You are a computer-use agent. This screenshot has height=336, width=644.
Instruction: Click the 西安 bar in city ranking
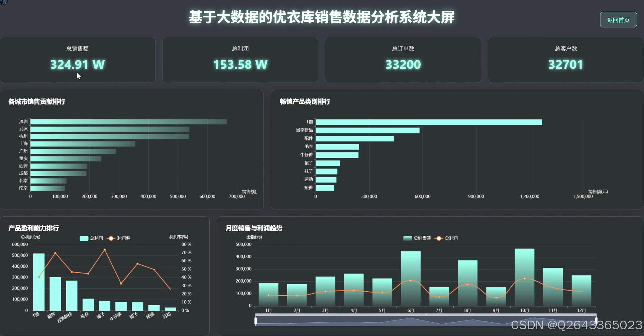pyautogui.click(x=59, y=166)
